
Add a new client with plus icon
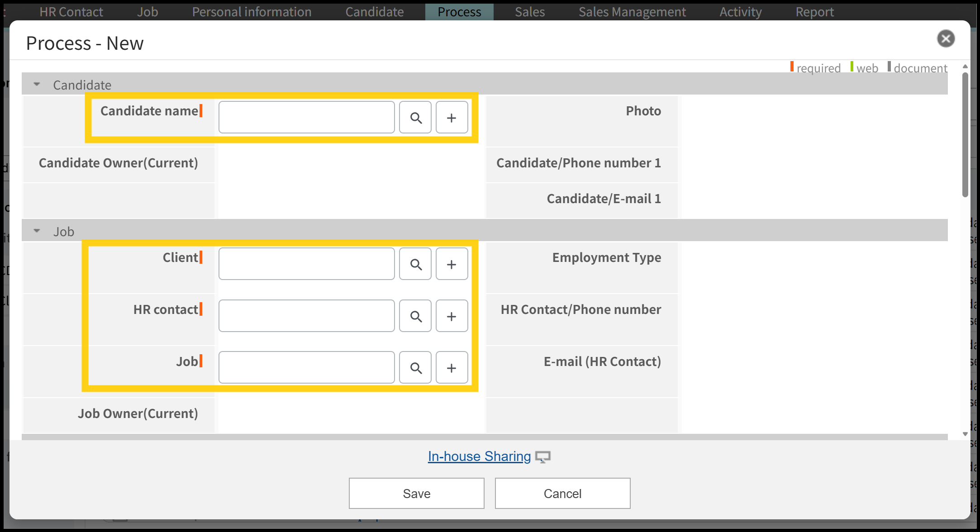(452, 264)
